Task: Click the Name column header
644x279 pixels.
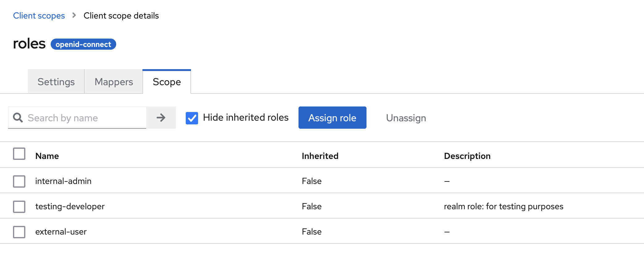Action: click(47, 156)
